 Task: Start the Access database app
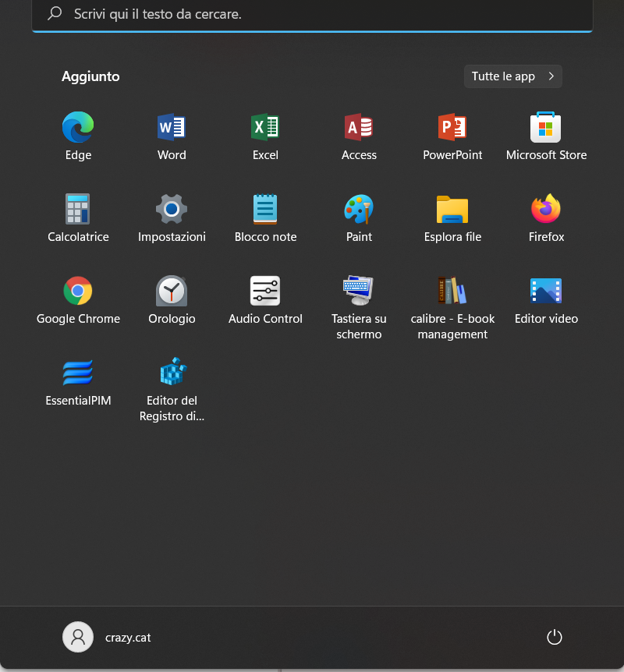[359, 127]
